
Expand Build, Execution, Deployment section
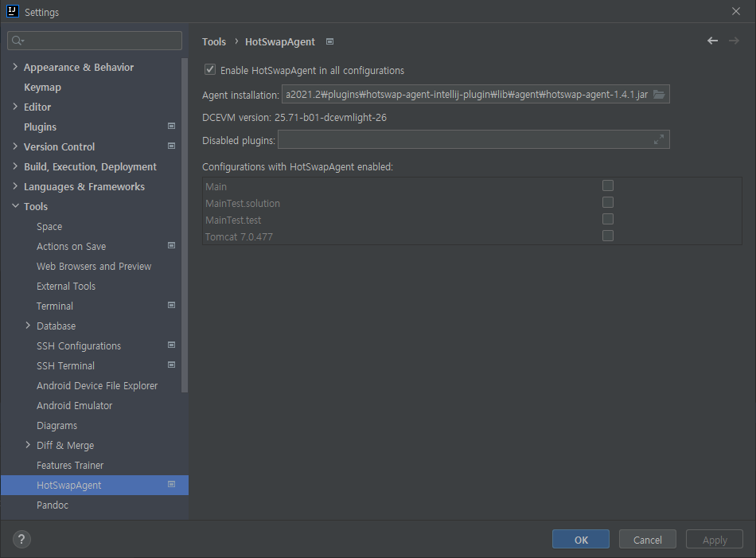[15, 166]
